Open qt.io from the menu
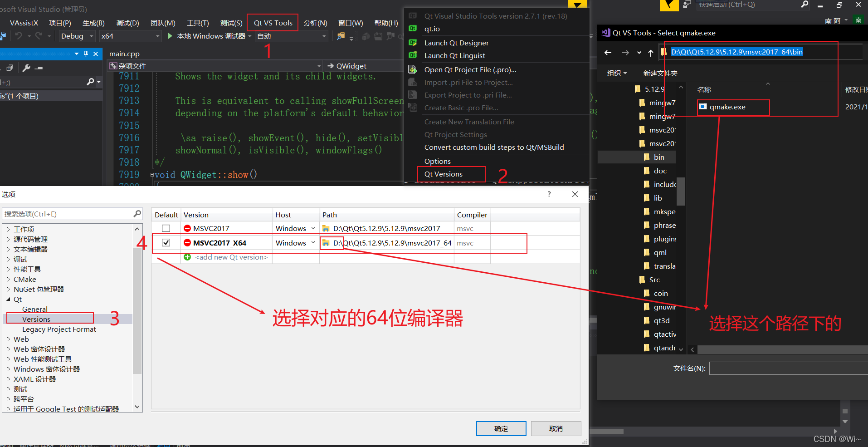 pos(432,29)
